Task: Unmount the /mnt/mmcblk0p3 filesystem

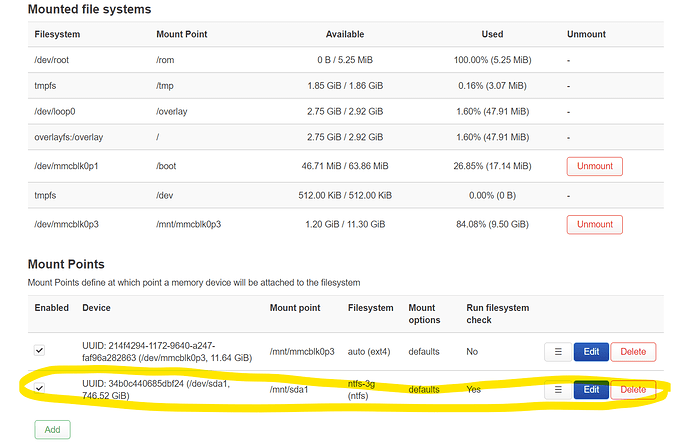Action: click(595, 224)
